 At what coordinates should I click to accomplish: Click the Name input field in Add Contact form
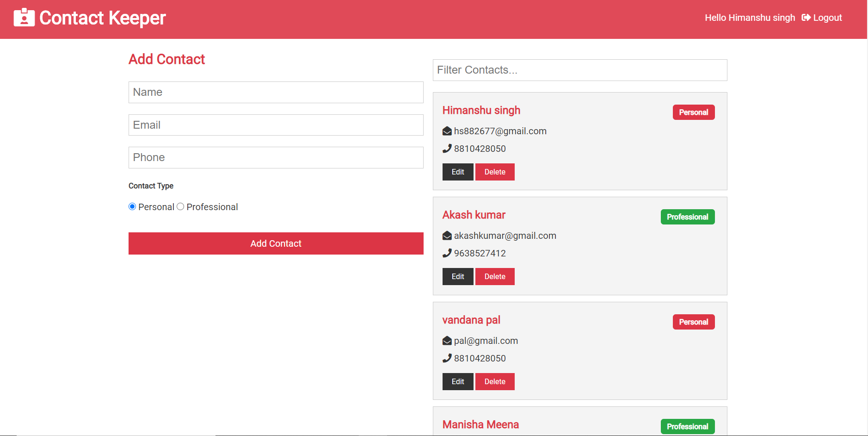click(276, 92)
